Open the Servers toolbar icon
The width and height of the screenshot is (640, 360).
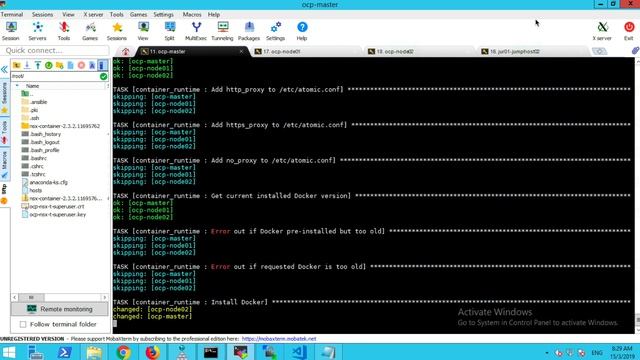tap(37, 31)
